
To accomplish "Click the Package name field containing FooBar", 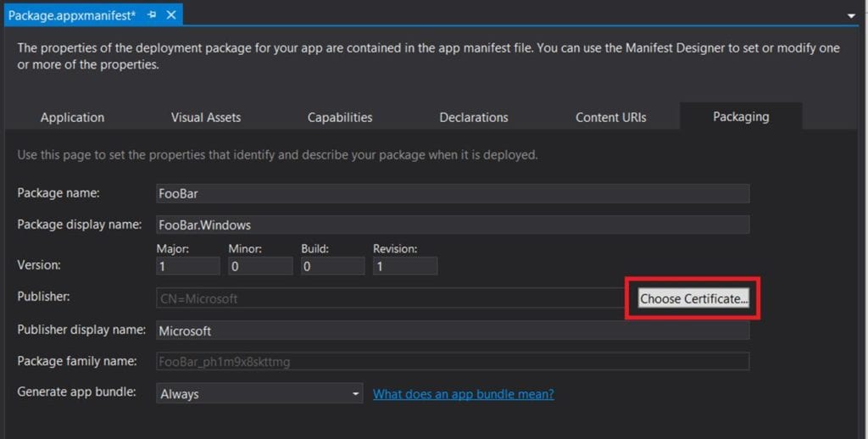I will pyautogui.click(x=453, y=193).
